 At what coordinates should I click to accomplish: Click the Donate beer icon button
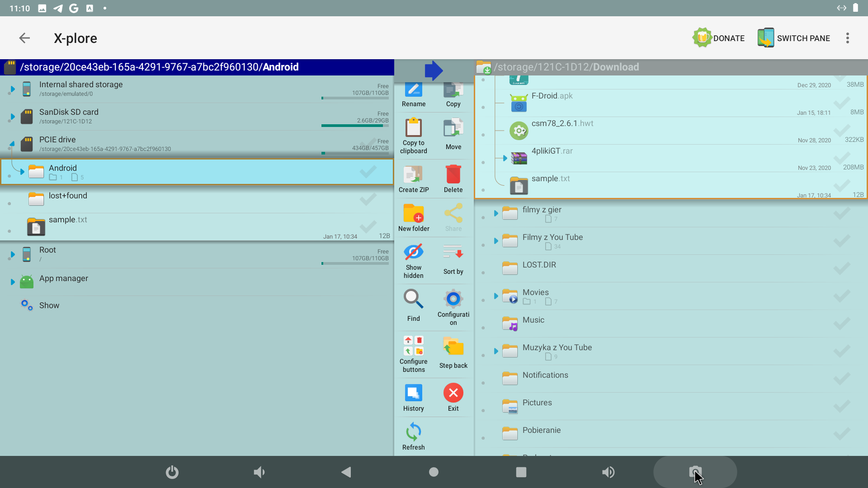pos(718,38)
